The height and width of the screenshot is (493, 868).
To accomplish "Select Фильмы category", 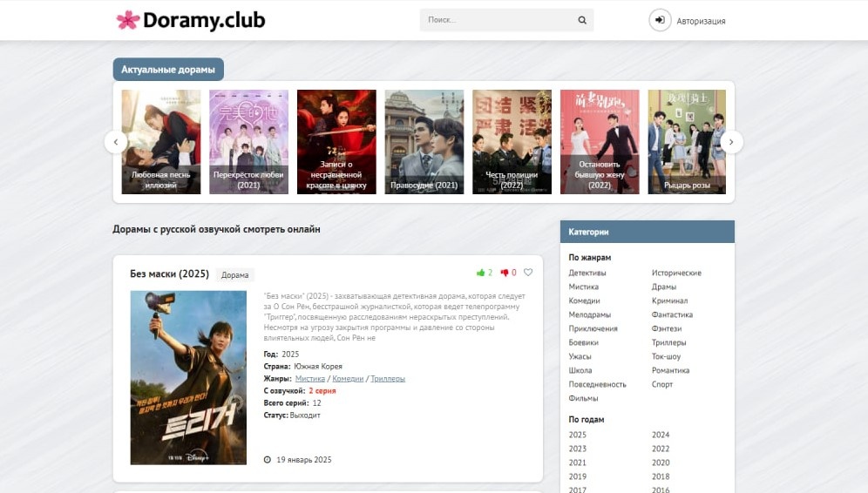I will point(583,398).
